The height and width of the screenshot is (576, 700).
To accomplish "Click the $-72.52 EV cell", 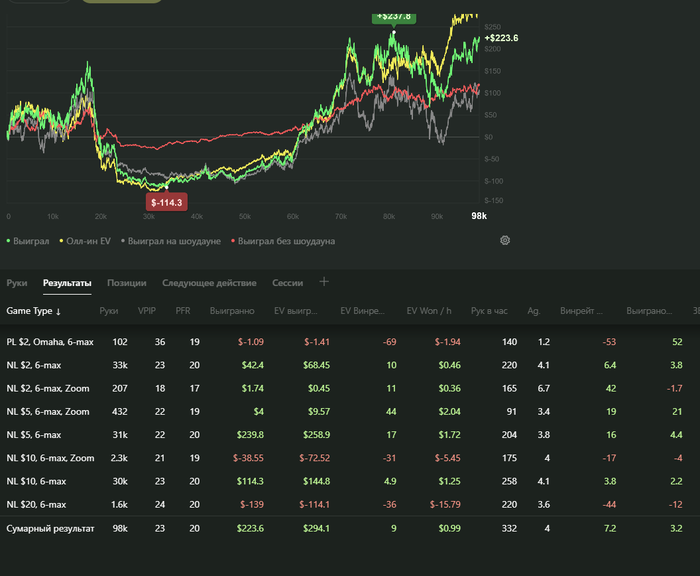I will tap(315, 458).
